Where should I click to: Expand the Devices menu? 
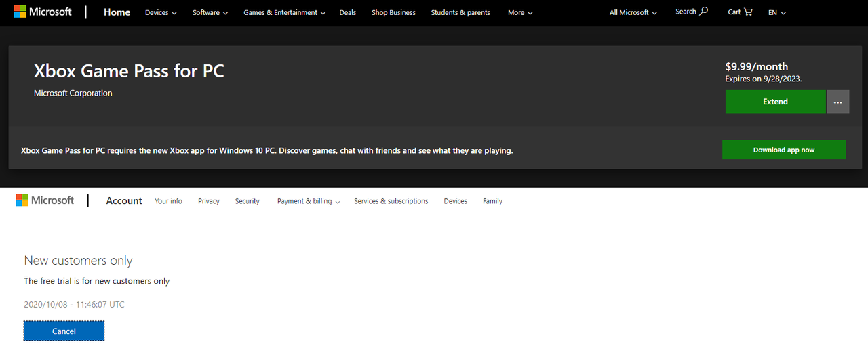click(161, 12)
